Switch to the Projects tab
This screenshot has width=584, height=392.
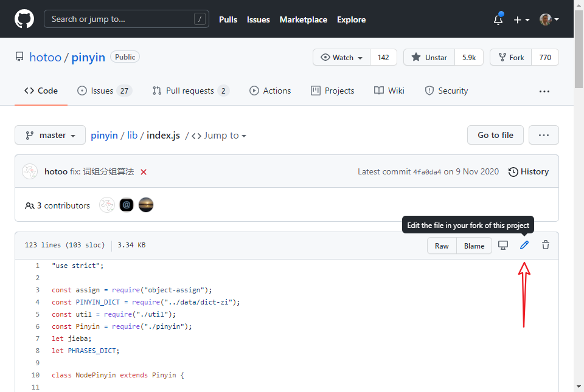pos(332,91)
